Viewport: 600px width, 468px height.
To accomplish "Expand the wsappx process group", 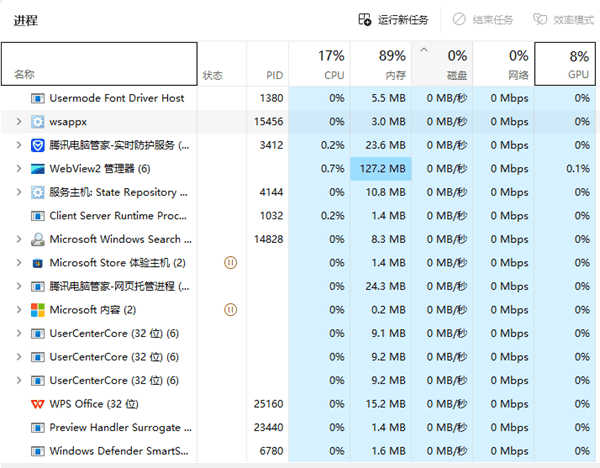I will pyautogui.click(x=18, y=122).
